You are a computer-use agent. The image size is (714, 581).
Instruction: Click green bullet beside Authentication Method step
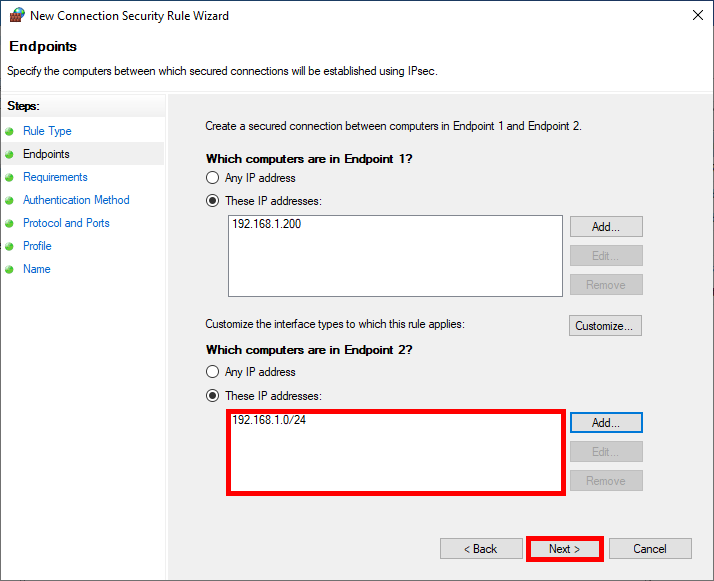point(10,200)
